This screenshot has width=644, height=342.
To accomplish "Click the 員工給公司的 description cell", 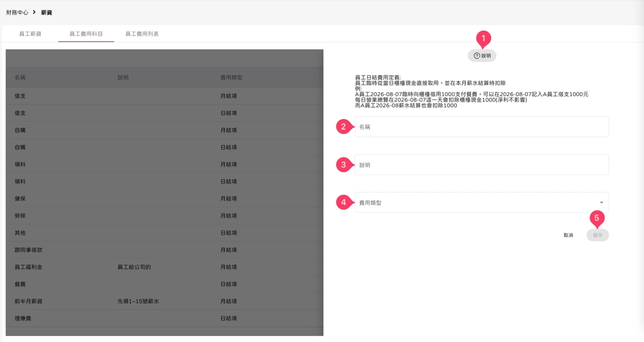I will [x=134, y=267].
